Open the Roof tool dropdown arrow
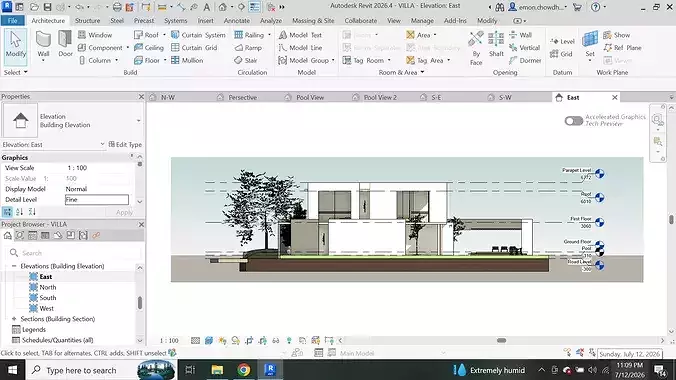Image resolution: width=676 pixels, height=380 pixels. pos(164,35)
